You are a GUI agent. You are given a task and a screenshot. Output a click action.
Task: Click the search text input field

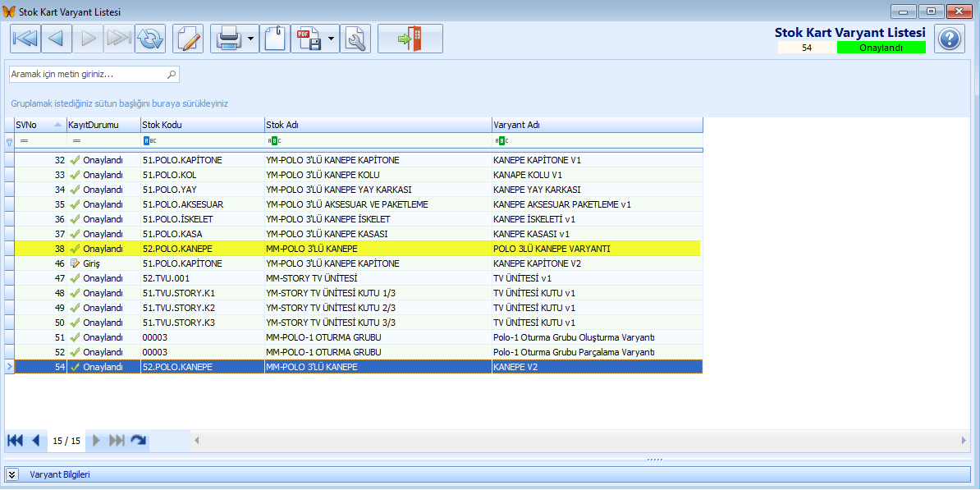point(94,75)
